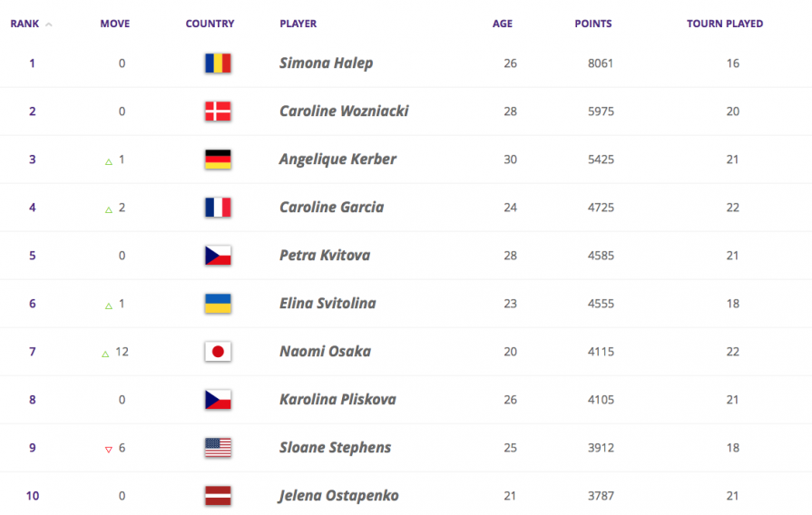
Task: Click the Romania flag icon
Action: pyautogui.click(x=218, y=63)
